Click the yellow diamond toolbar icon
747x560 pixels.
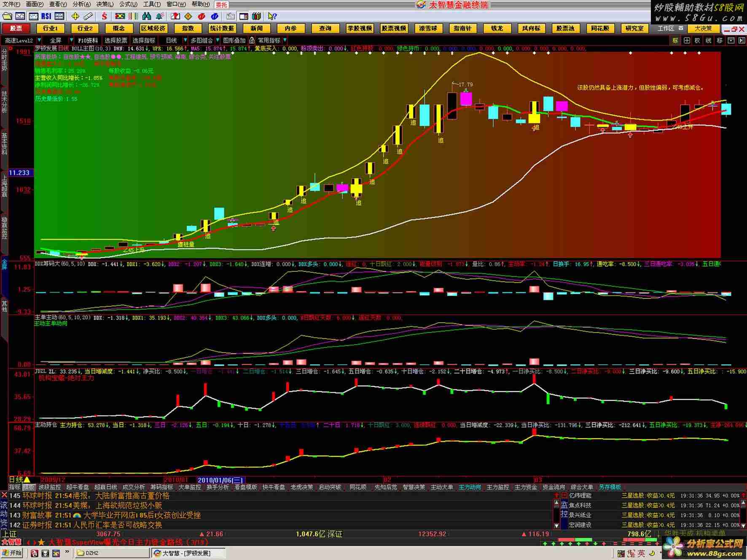[188, 16]
